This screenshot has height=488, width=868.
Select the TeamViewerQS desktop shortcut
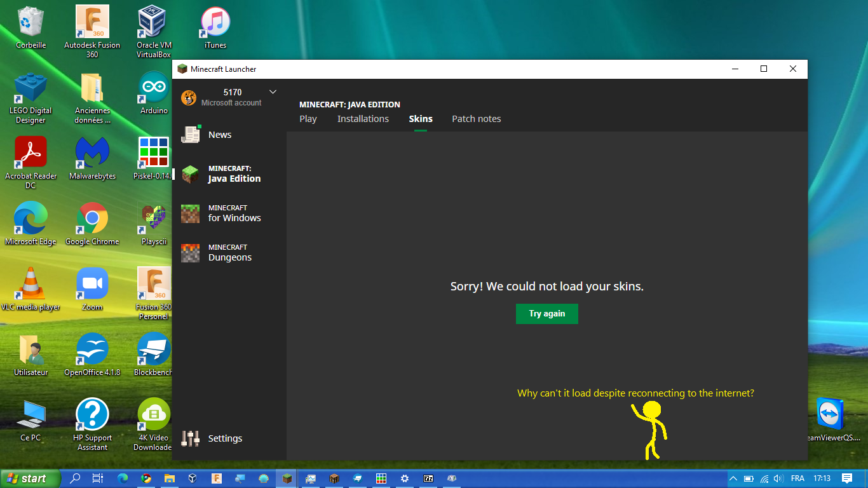click(831, 420)
